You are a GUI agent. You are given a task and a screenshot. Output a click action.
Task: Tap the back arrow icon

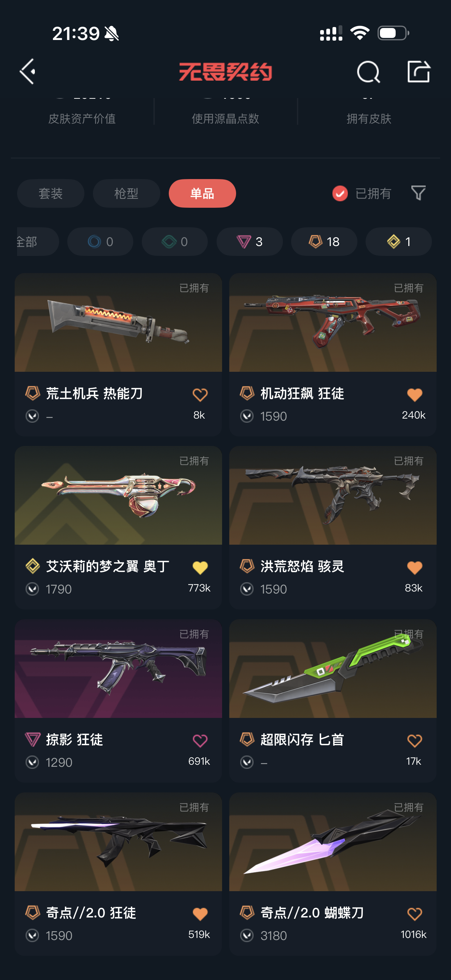click(28, 71)
